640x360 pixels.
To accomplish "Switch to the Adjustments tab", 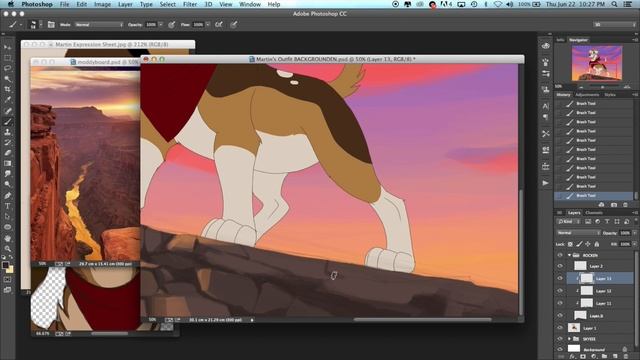I will tap(587, 95).
